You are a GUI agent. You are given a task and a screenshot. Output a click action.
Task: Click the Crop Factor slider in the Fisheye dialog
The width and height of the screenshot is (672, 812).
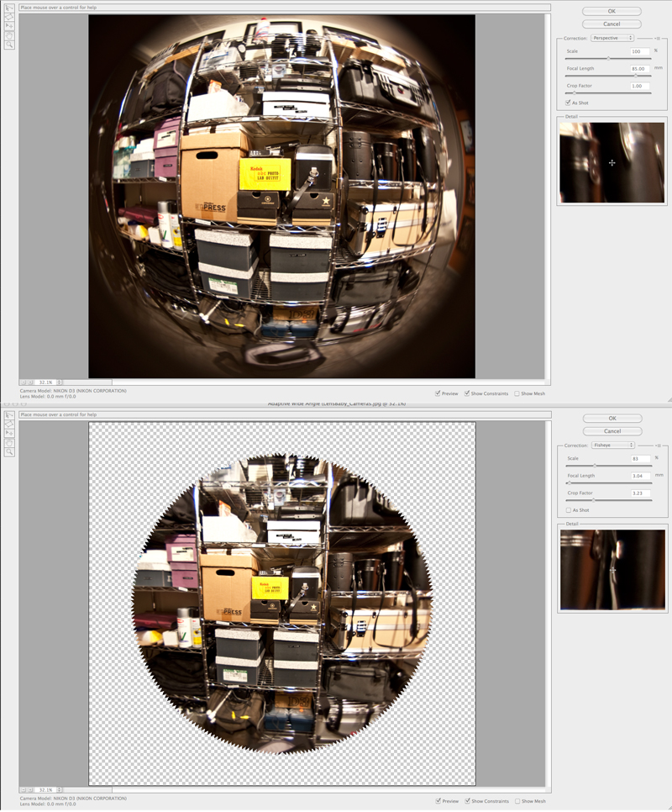coord(609,500)
